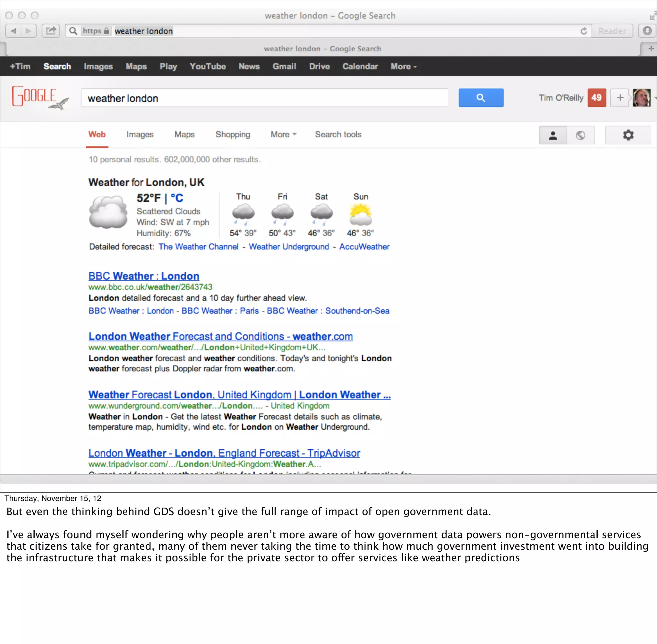Open the 49 notifications badge
Viewport: 657px width, 644px height.
tap(596, 98)
